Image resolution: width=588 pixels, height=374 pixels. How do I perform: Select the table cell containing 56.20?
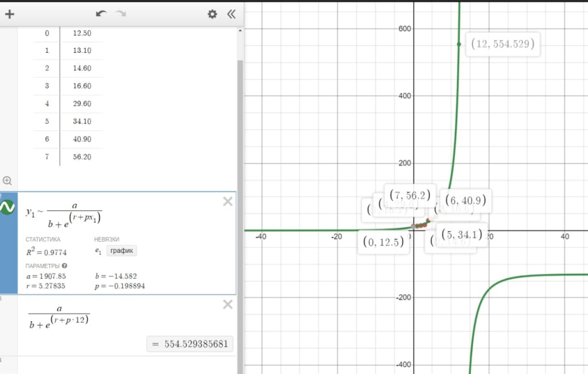click(82, 157)
